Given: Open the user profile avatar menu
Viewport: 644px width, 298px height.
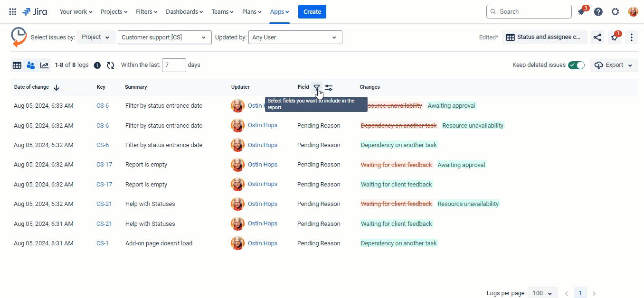Looking at the screenshot, I should click(x=633, y=12).
